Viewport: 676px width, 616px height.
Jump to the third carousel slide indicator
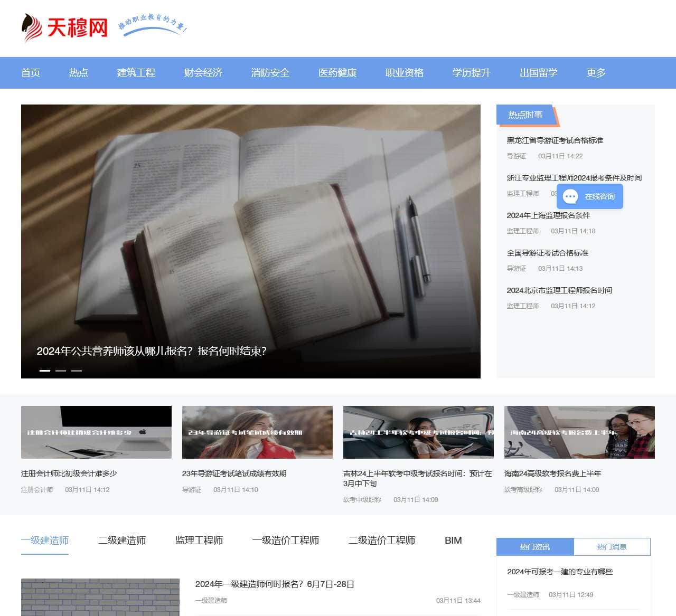77,371
